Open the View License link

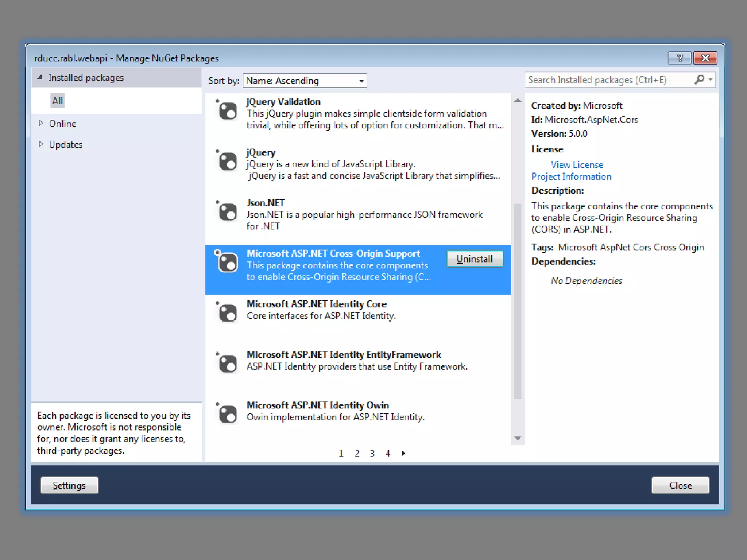point(577,165)
